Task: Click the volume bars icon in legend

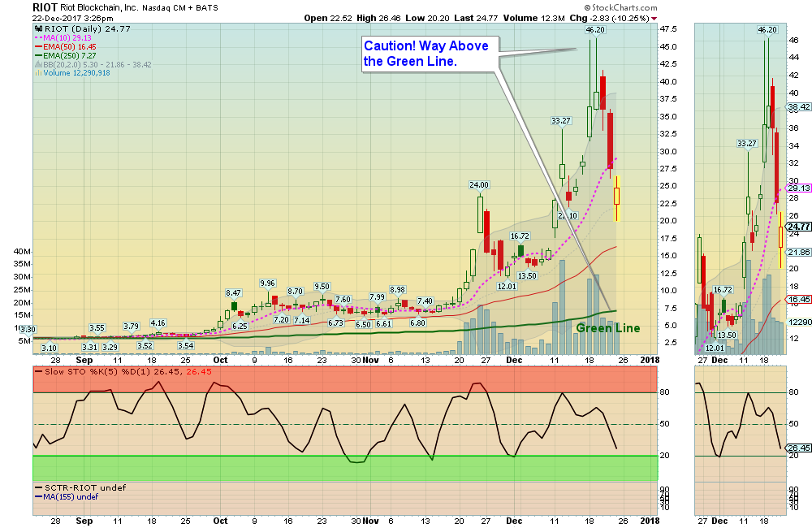Action: (x=38, y=73)
